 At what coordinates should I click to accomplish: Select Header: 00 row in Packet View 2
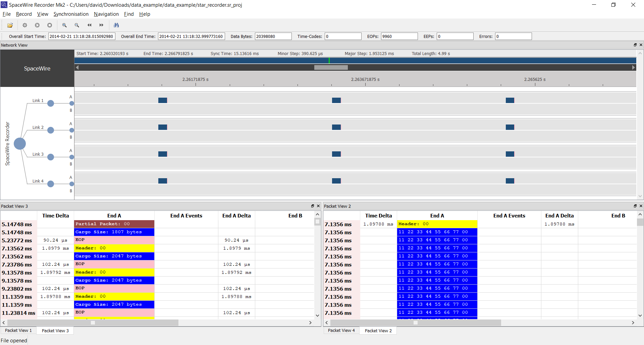click(437, 224)
